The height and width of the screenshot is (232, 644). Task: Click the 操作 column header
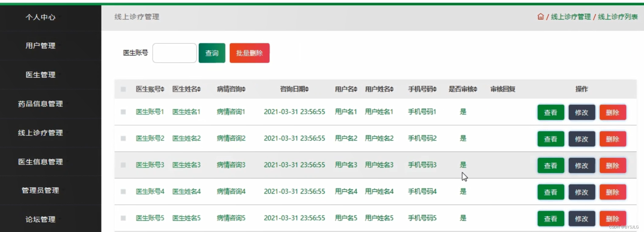click(x=582, y=89)
